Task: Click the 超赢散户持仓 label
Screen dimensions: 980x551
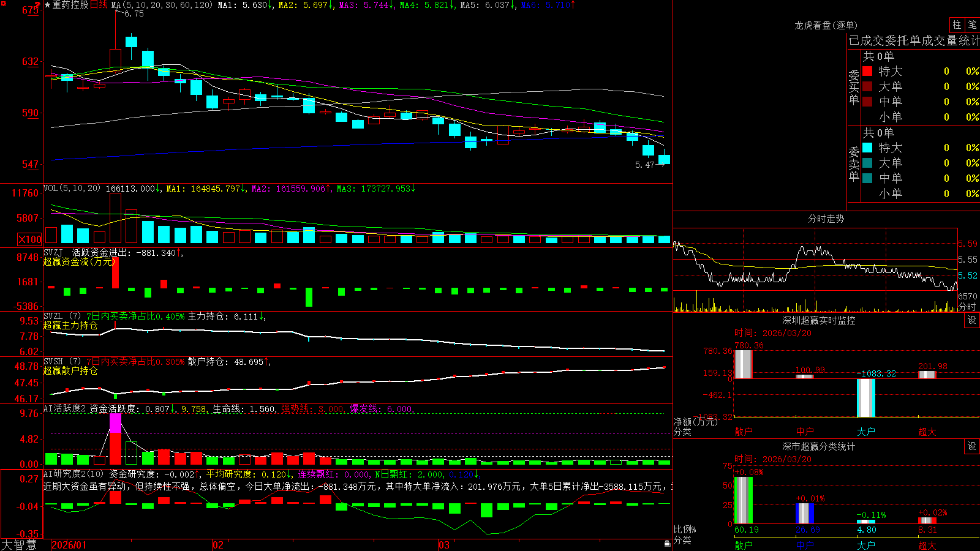Action: (x=70, y=371)
